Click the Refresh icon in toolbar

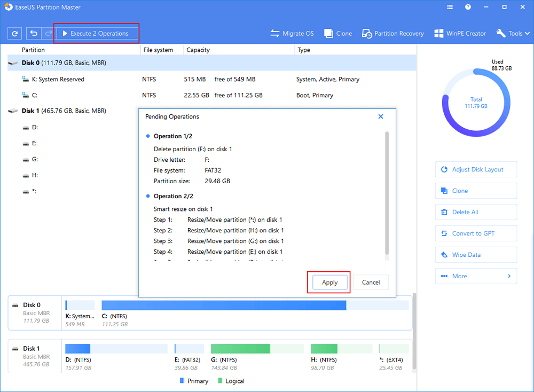point(14,33)
